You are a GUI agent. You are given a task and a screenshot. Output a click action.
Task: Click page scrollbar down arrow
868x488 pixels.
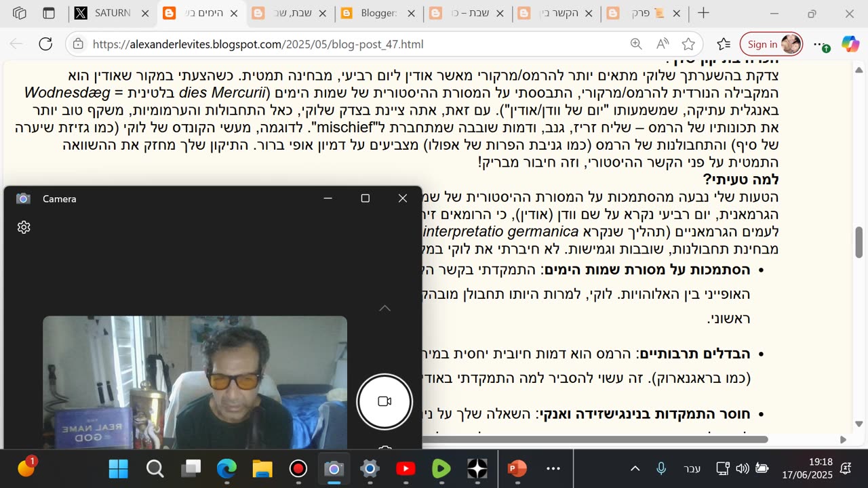pos(859,426)
